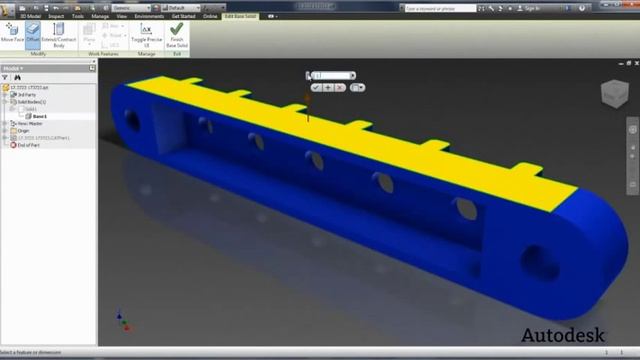
Task: Click the Model browser help button
Action: pos(92,68)
